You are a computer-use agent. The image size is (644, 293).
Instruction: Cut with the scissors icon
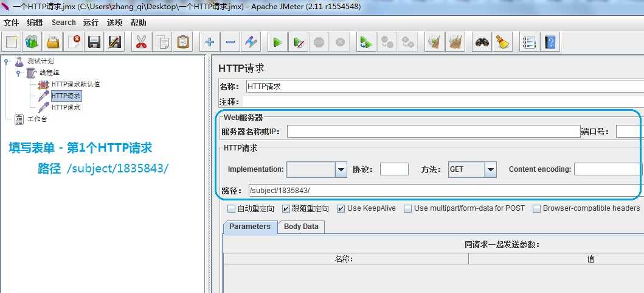pos(141,42)
